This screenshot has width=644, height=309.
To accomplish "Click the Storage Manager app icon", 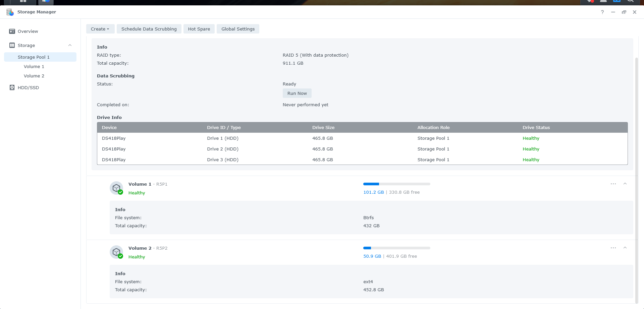I will pos(10,12).
